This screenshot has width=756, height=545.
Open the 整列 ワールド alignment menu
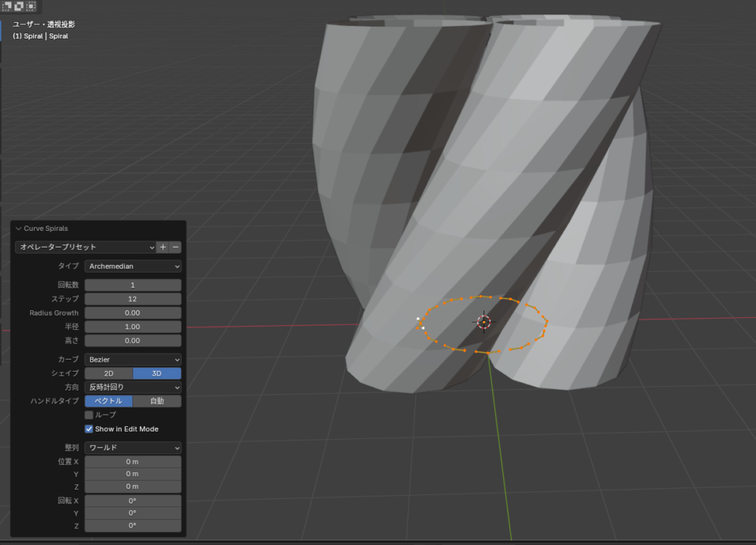coord(132,447)
